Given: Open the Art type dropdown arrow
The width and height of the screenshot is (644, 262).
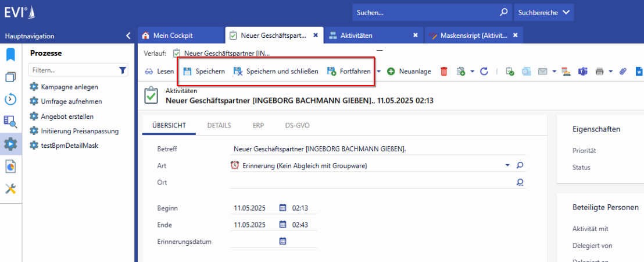Looking at the screenshot, I should pos(507,165).
